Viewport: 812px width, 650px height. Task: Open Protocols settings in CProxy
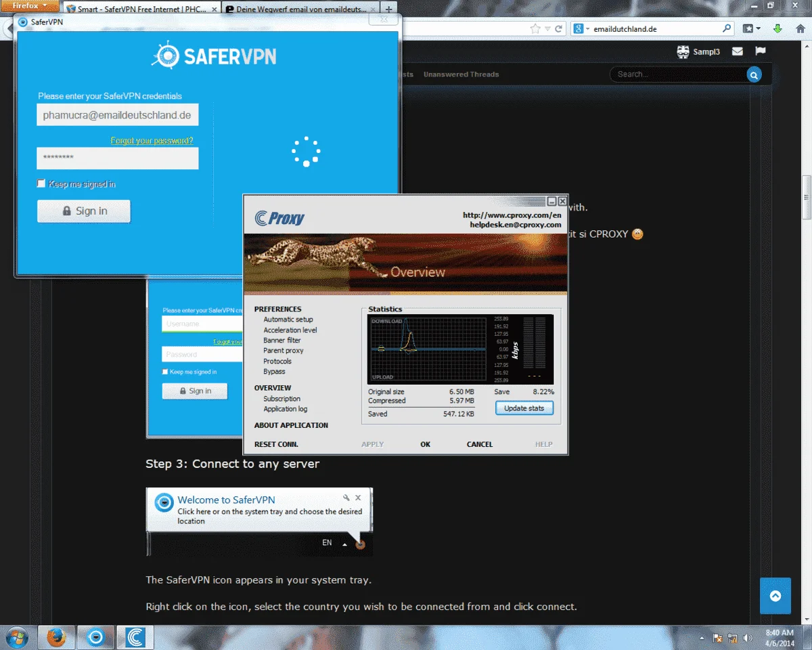click(277, 362)
